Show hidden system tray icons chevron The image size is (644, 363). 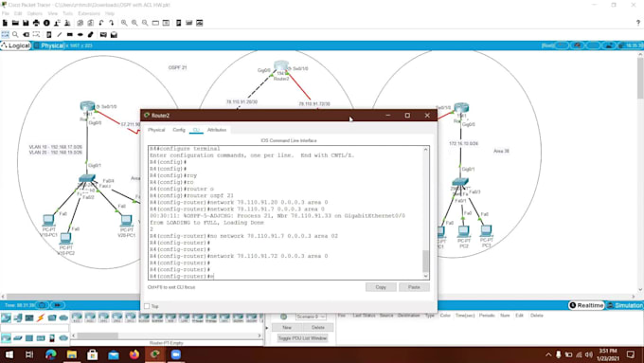click(548, 354)
